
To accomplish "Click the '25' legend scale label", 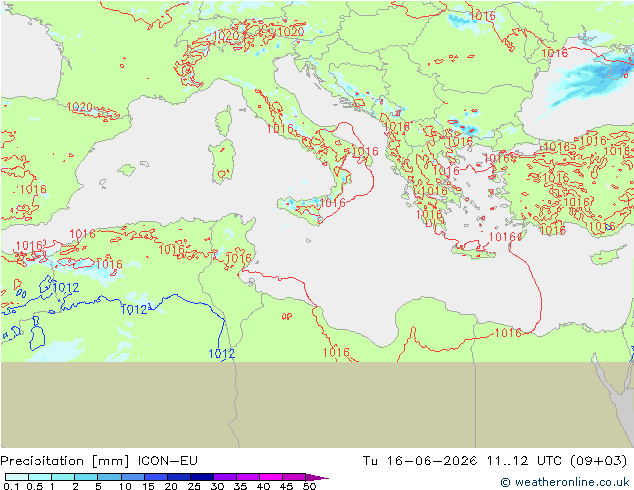I will [194, 486].
